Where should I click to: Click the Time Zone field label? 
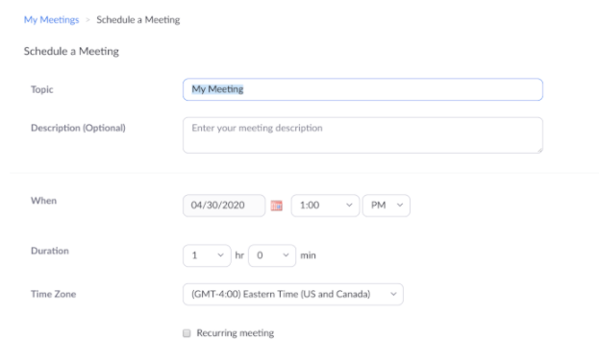(53, 294)
